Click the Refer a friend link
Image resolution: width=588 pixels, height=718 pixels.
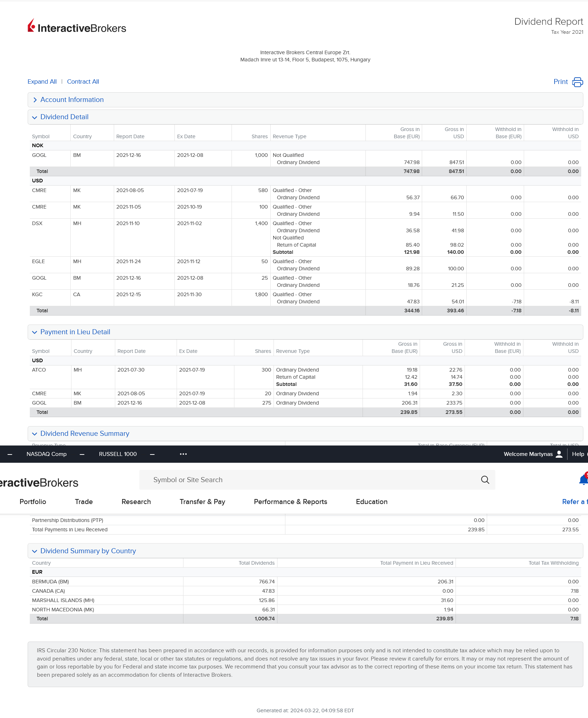[x=575, y=502]
